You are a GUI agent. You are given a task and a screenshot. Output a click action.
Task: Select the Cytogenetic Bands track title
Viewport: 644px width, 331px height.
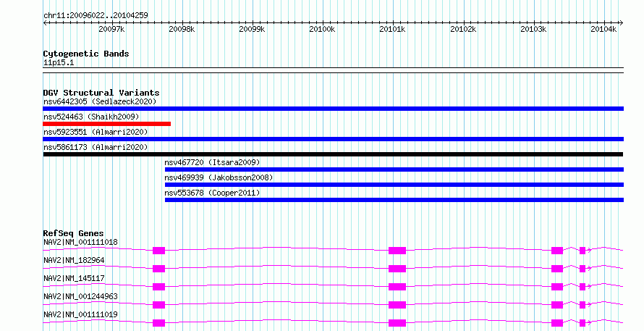86,54
